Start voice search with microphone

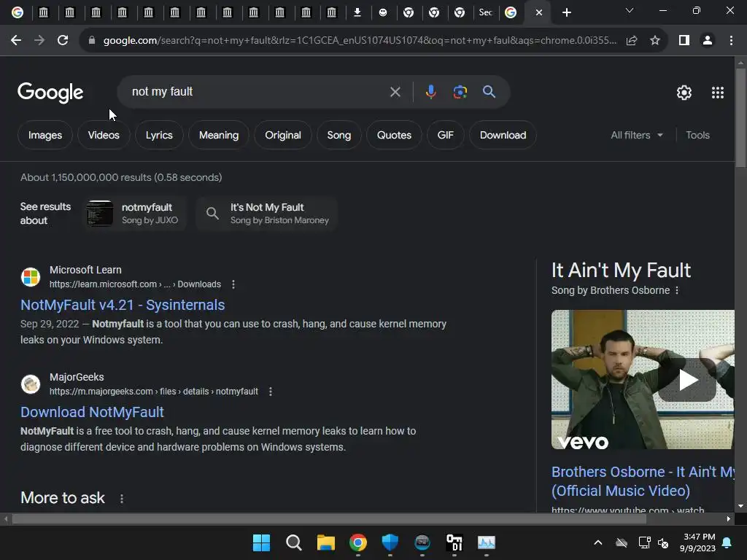(x=430, y=92)
